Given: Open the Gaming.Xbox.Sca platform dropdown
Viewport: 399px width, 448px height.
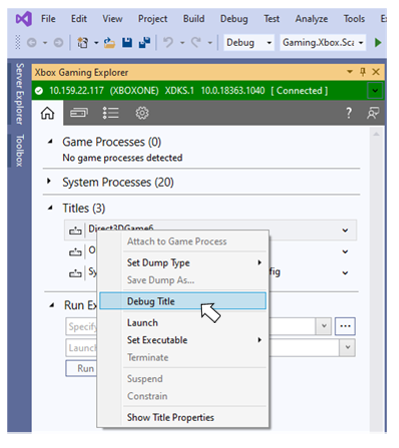Looking at the screenshot, I should coord(361,43).
